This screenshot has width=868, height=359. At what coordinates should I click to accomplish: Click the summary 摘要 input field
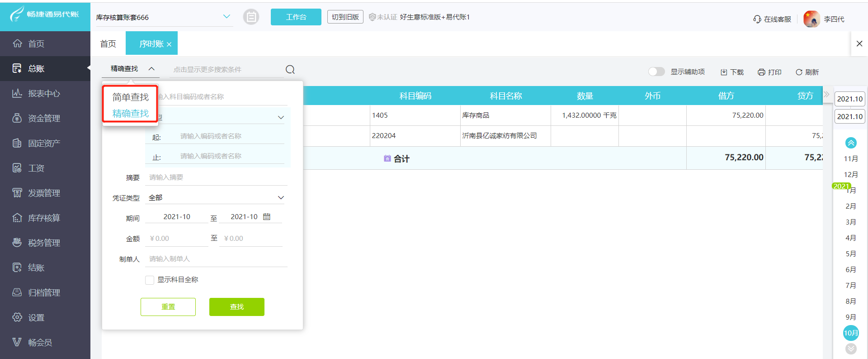pyautogui.click(x=216, y=177)
